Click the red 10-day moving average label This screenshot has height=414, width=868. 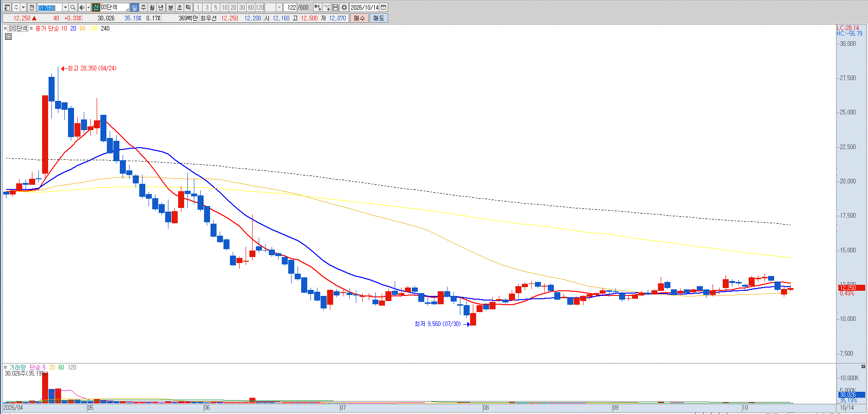(64, 28)
